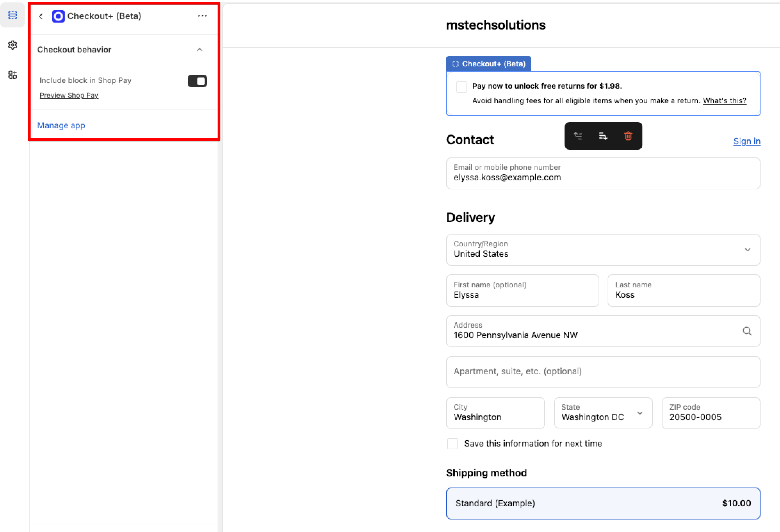Open the App embeds icon in sidebar

[13, 75]
